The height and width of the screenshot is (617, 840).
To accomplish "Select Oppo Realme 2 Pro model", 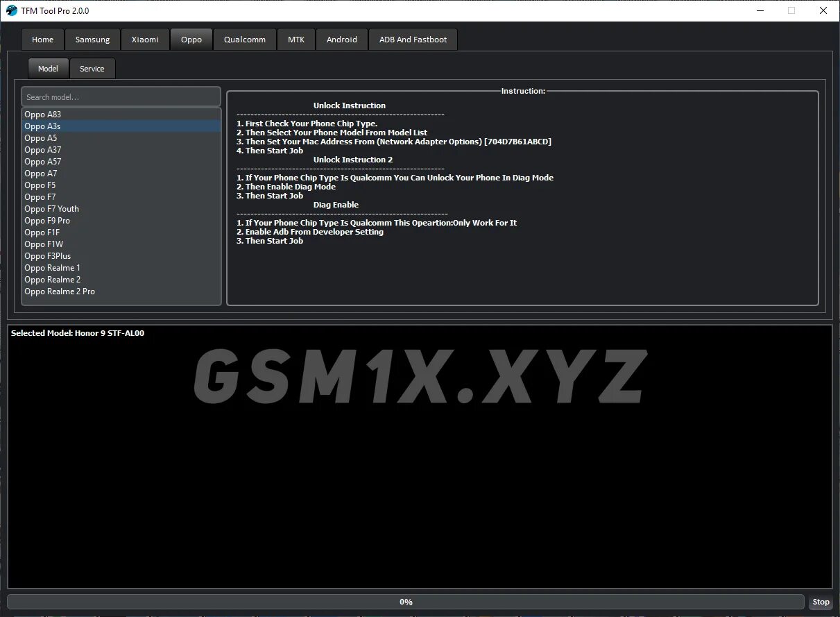I will click(x=121, y=291).
